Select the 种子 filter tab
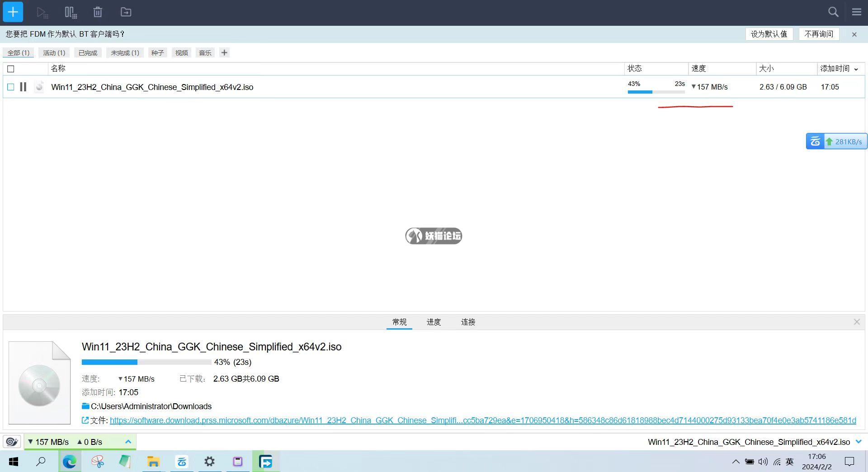Screen dimensions: 868x472 (x=157, y=53)
